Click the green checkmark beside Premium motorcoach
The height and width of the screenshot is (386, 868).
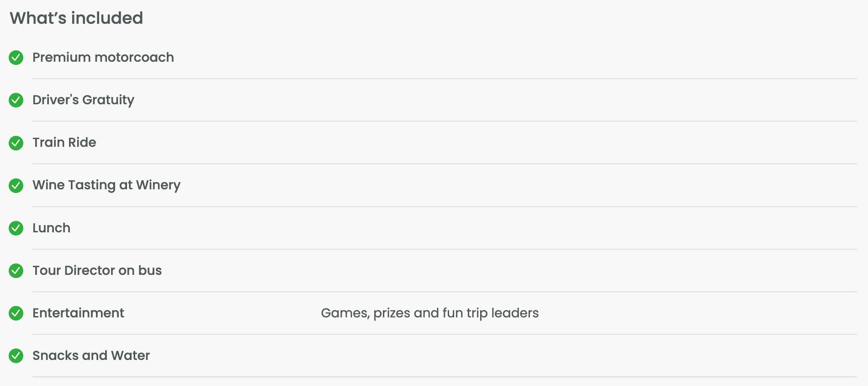[x=16, y=58]
